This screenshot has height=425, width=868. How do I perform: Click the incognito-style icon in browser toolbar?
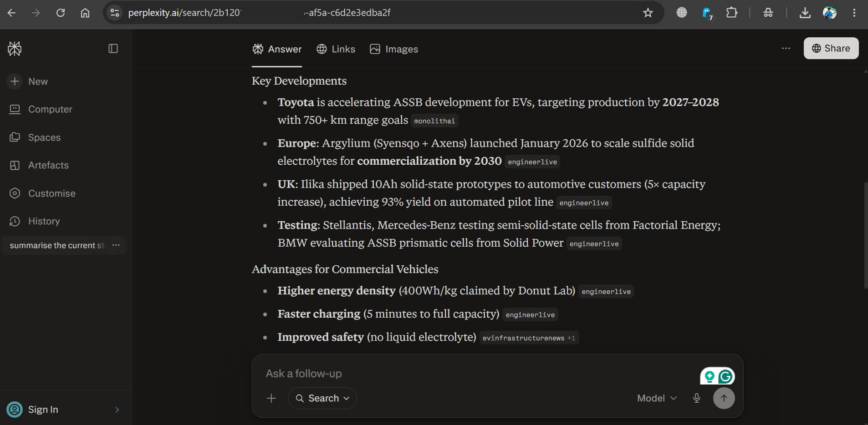coord(768,13)
